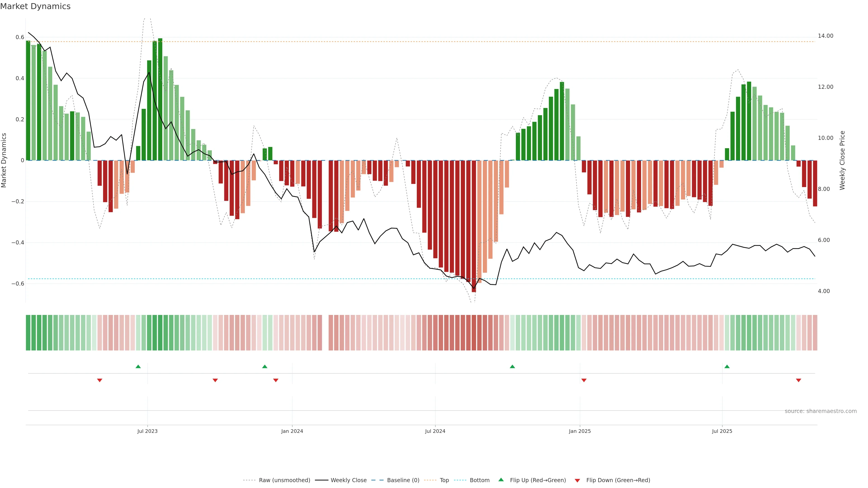Screen dimensions: 868x488
Task: Click the red flip-down triangle just after Jan 2025
Action: click(584, 380)
